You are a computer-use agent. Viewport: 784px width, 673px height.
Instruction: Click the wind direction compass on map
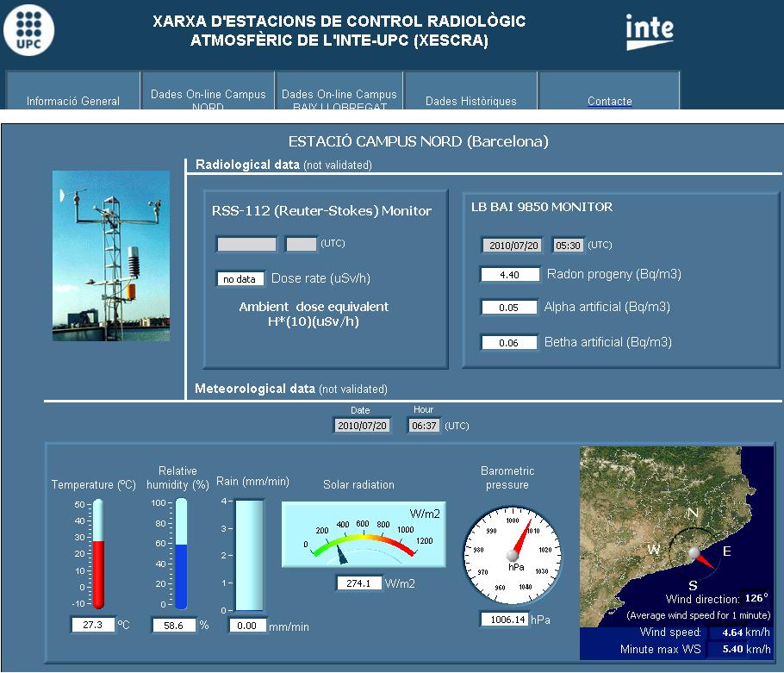[694, 552]
